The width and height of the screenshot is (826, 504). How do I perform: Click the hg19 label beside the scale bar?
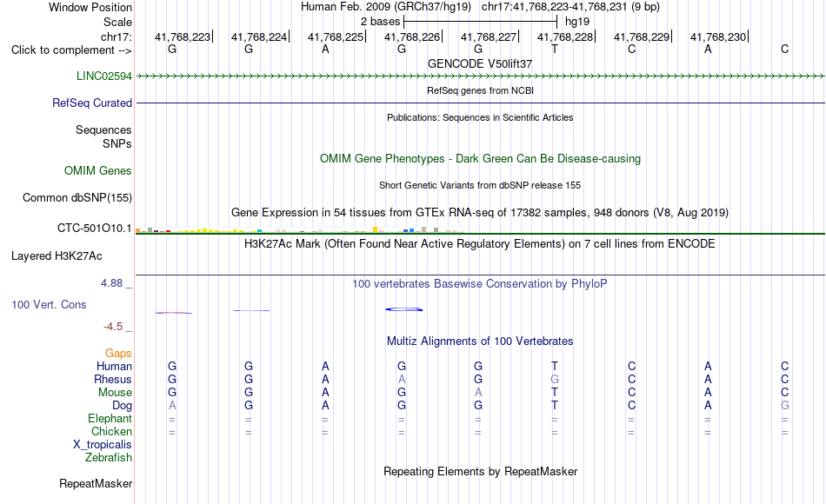pos(576,22)
